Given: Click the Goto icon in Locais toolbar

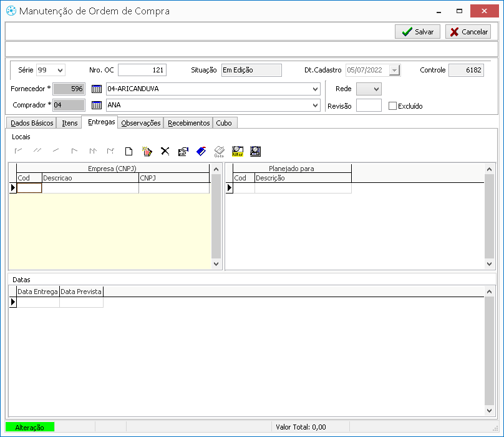Looking at the screenshot, I should pyautogui.click(x=219, y=152).
